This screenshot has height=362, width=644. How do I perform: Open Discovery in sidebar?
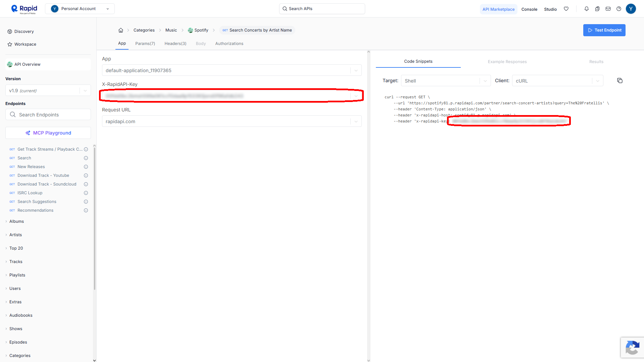click(x=24, y=32)
